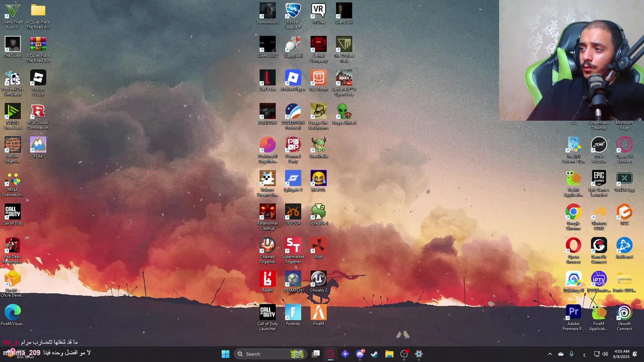
Task: Open Google Chrome desktop shortcut
Action: coord(573,217)
